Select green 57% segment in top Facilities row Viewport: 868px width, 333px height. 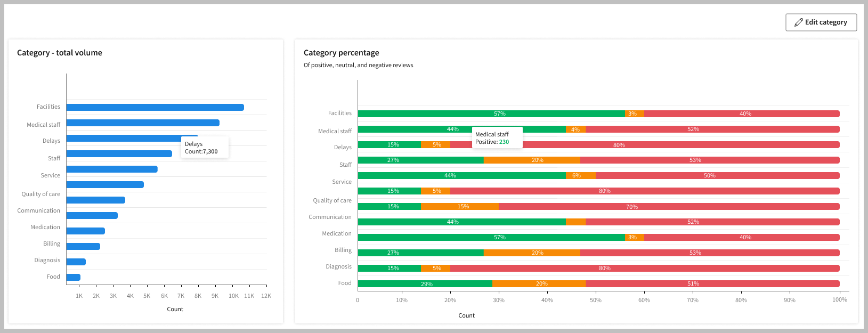click(x=491, y=114)
